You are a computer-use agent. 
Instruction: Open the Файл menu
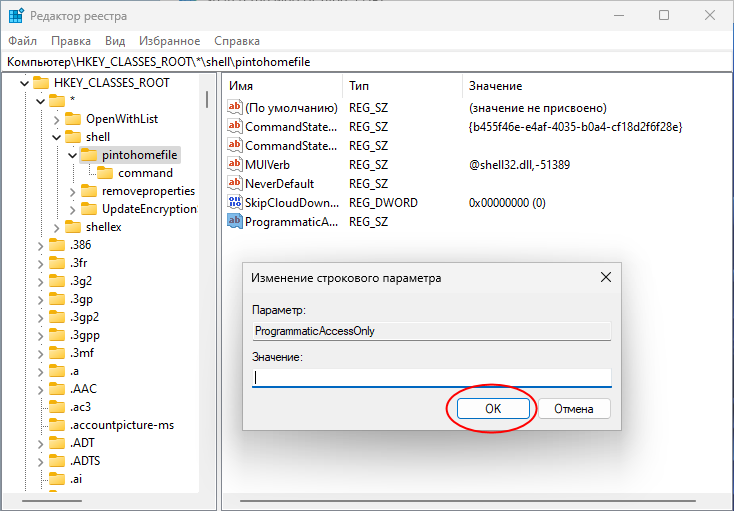22,41
